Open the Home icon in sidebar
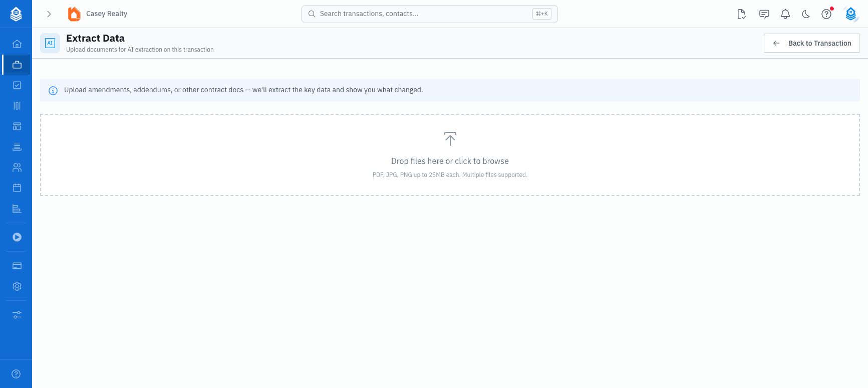Image resolution: width=868 pixels, height=388 pixels. [x=17, y=44]
